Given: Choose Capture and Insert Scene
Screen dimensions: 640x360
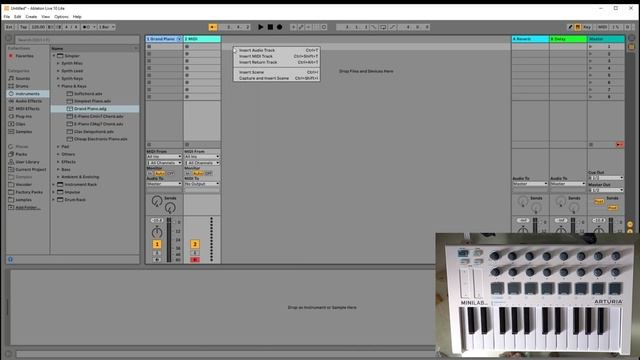Looking at the screenshot, I should (x=277, y=78).
